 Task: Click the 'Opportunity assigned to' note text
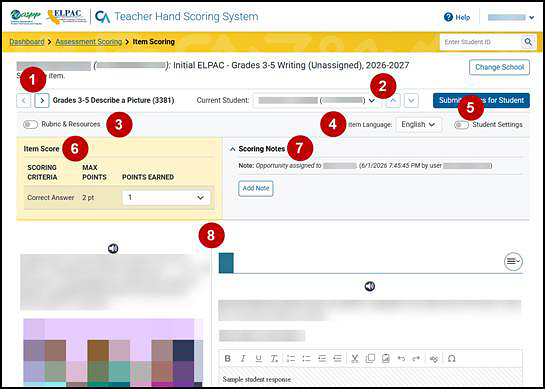coord(288,166)
